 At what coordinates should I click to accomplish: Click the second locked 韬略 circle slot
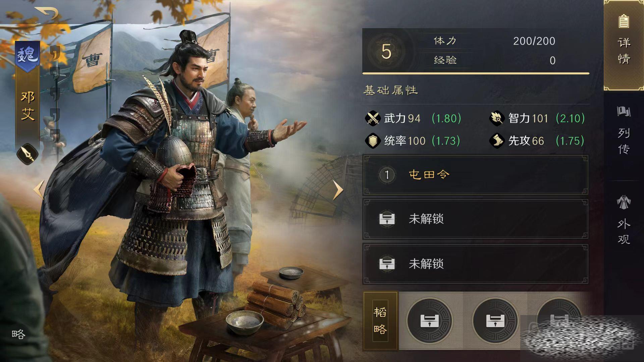pos(495,321)
